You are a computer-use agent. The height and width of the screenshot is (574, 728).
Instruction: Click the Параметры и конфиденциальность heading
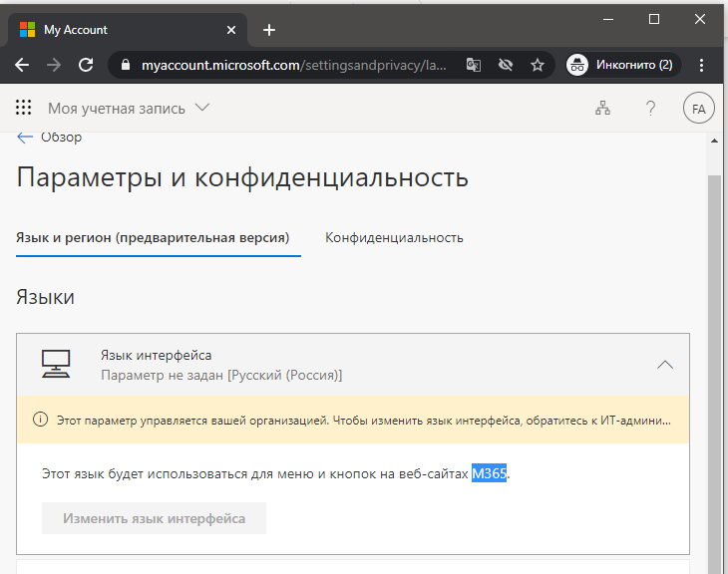click(242, 177)
